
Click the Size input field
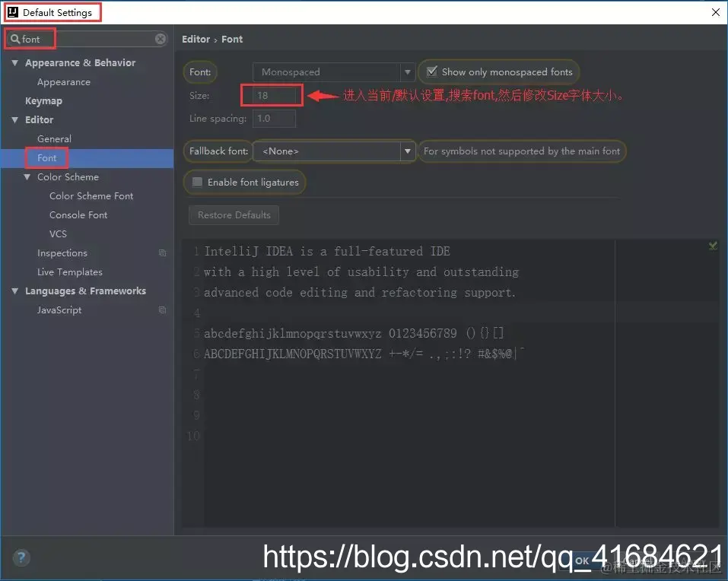(x=274, y=95)
